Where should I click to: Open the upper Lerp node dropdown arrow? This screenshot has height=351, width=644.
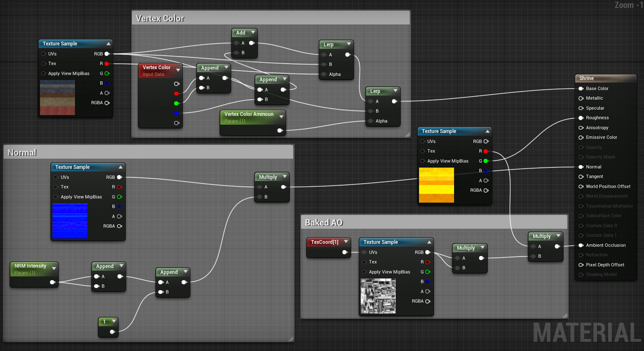click(349, 44)
